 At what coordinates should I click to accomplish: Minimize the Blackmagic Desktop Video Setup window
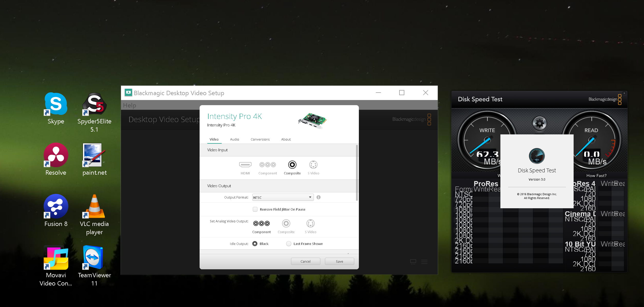(378, 93)
